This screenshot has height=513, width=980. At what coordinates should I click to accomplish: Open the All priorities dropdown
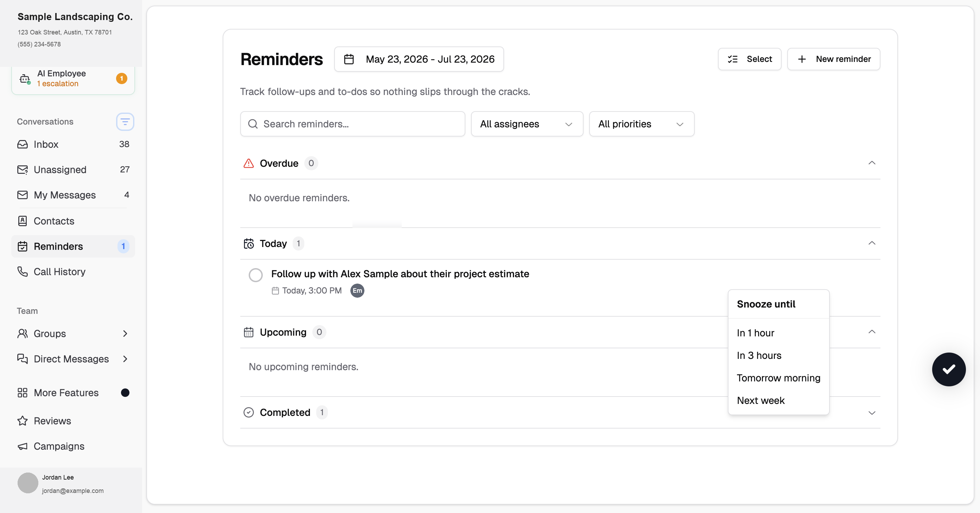(x=641, y=124)
